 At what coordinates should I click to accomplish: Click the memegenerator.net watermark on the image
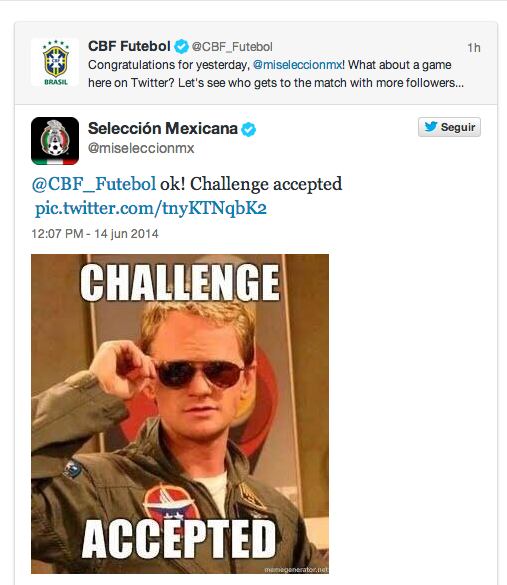(296, 570)
